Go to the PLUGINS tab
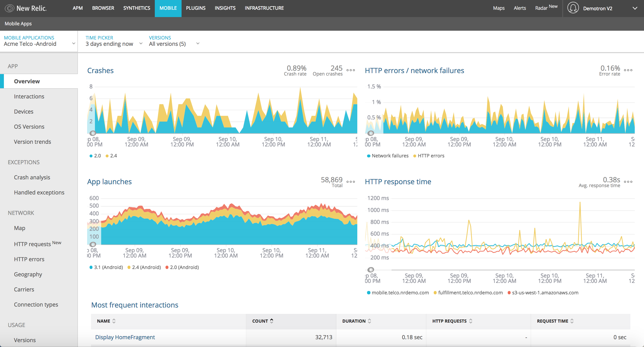Viewport: 644px width, 347px height. pos(196,8)
